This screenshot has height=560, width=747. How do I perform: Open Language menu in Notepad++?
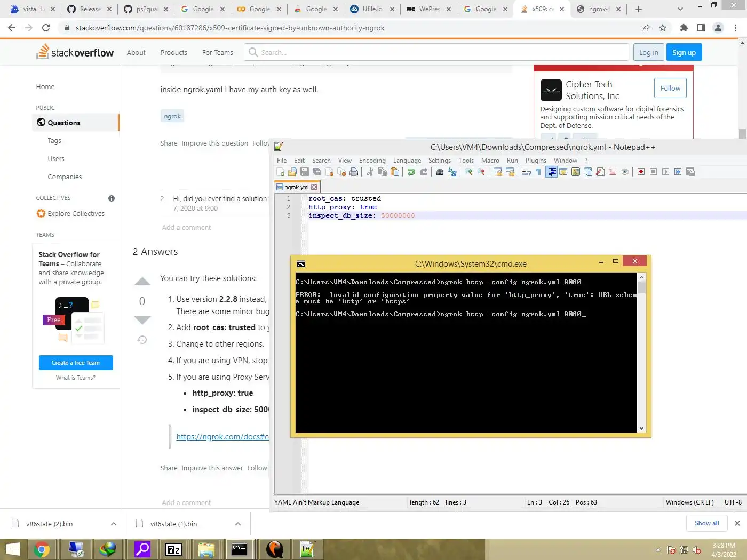click(407, 161)
